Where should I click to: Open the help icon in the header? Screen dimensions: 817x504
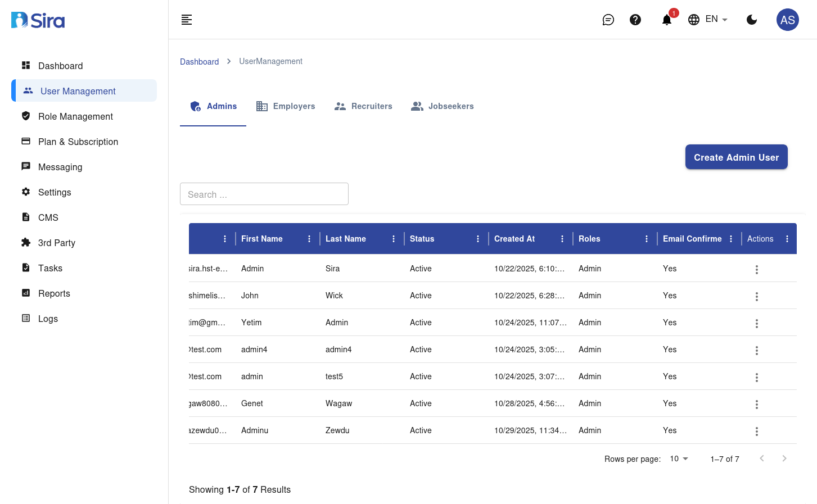635,19
